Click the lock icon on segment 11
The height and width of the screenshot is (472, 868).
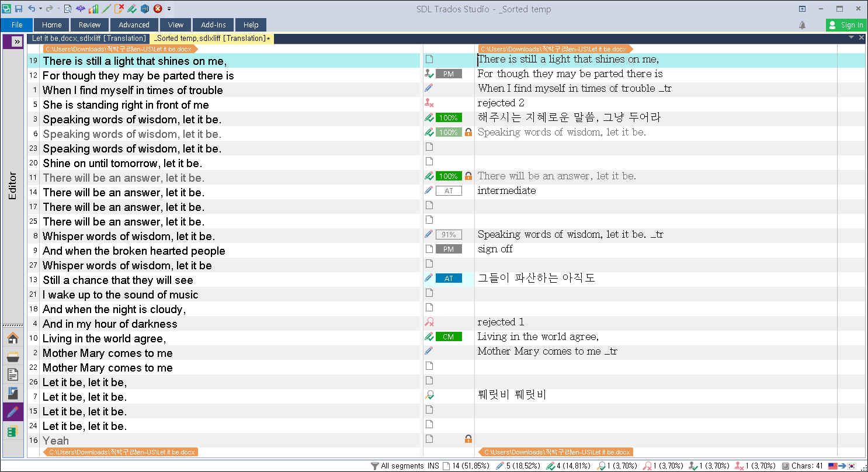(468, 176)
